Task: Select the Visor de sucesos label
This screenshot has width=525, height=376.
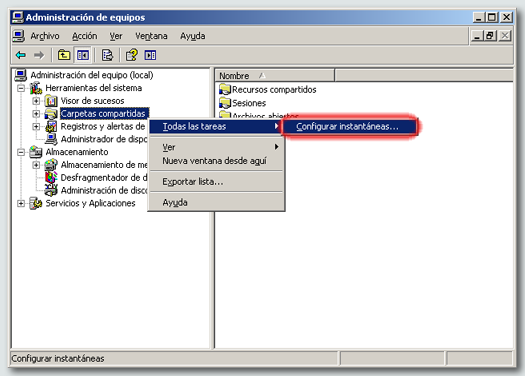Action: coord(92,101)
